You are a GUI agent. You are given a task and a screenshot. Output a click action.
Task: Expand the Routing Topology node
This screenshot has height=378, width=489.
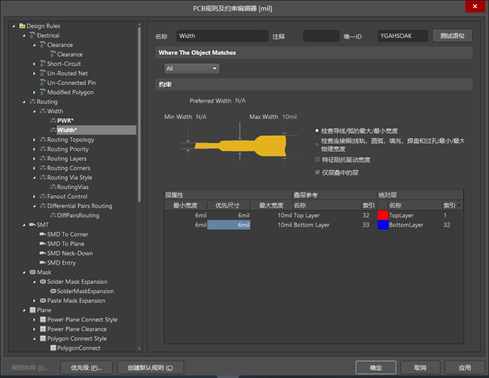tap(34, 140)
